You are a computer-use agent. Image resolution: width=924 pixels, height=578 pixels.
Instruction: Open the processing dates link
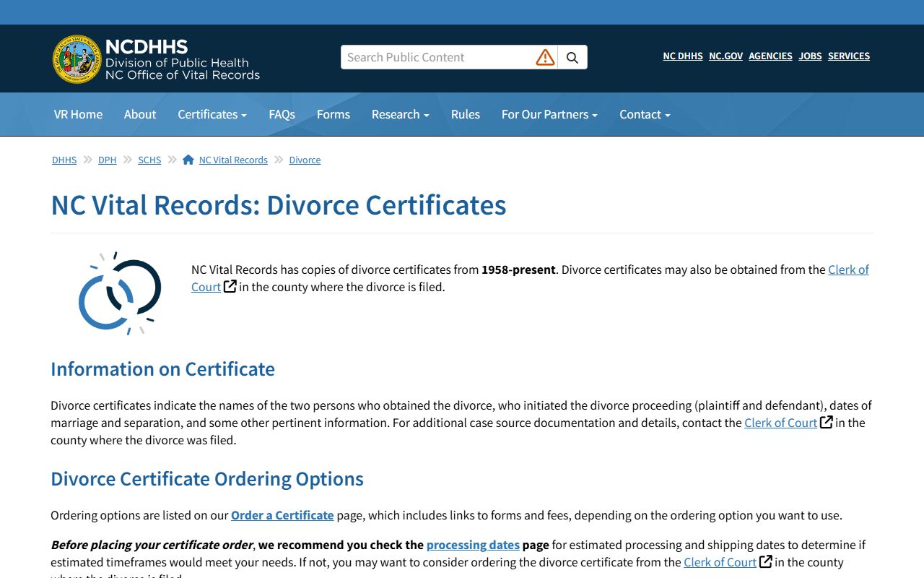tap(473, 545)
